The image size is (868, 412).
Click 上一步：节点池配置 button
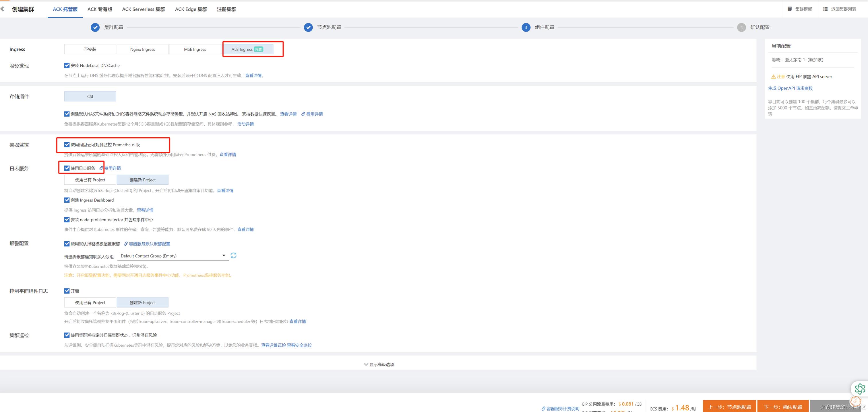[730, 407]
